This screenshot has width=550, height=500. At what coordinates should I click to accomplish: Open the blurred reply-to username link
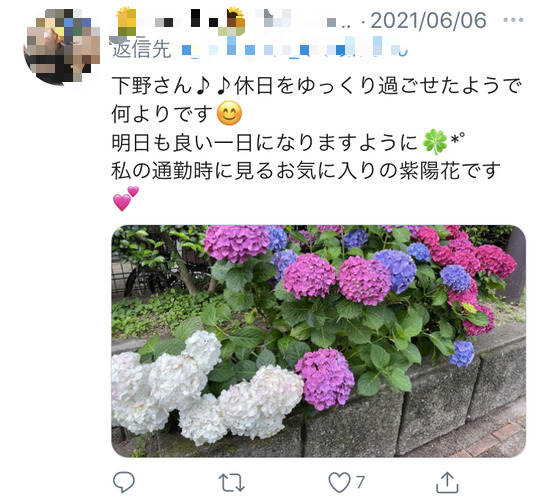click(295, 49)
